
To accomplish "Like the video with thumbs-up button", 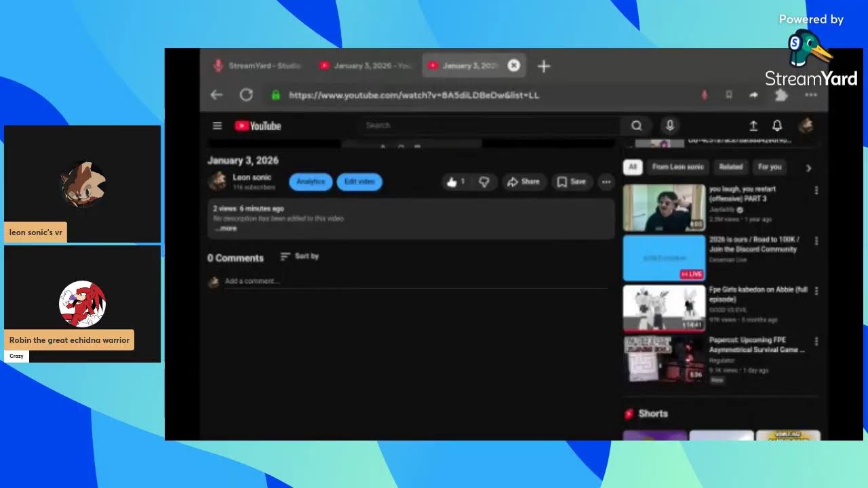I will (456, 182).
